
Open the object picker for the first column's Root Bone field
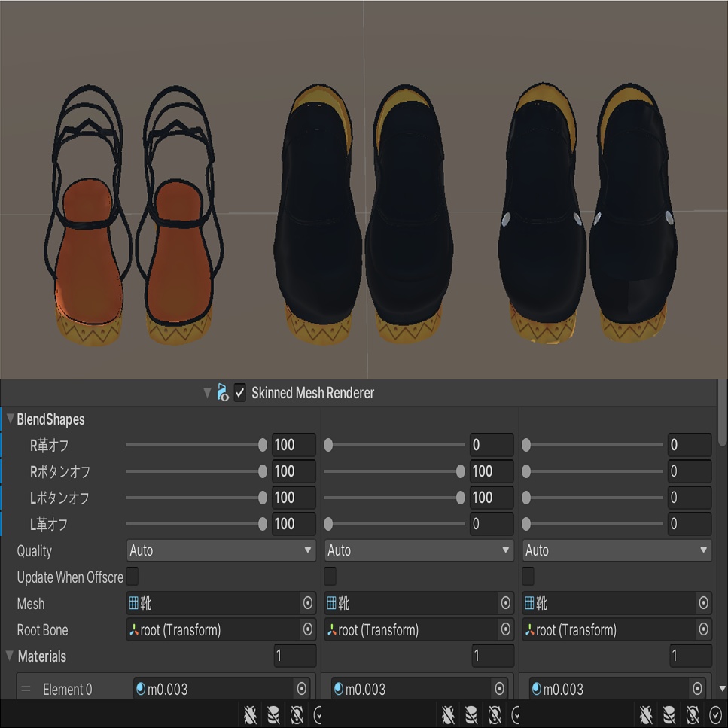click(x=307, y=629)
